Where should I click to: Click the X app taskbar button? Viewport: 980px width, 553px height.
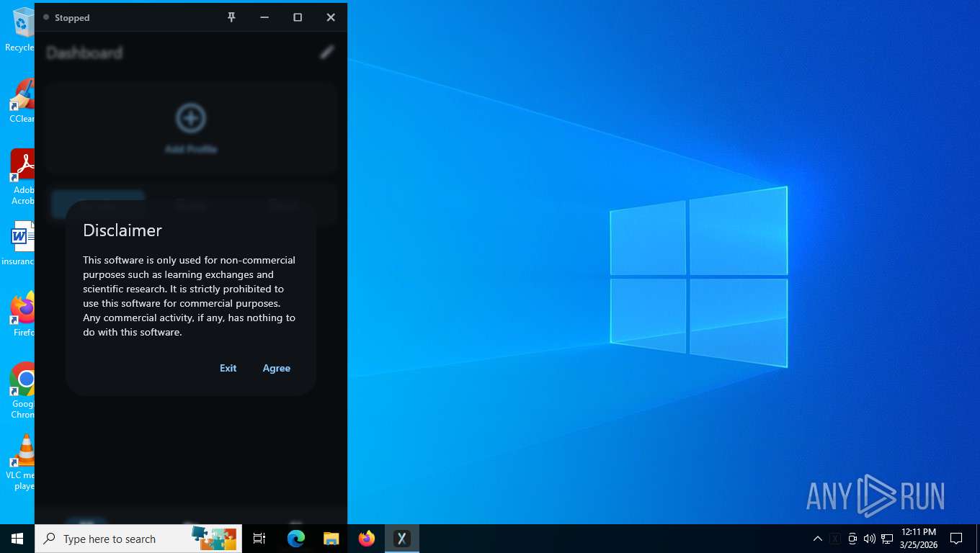click(402, 539)
